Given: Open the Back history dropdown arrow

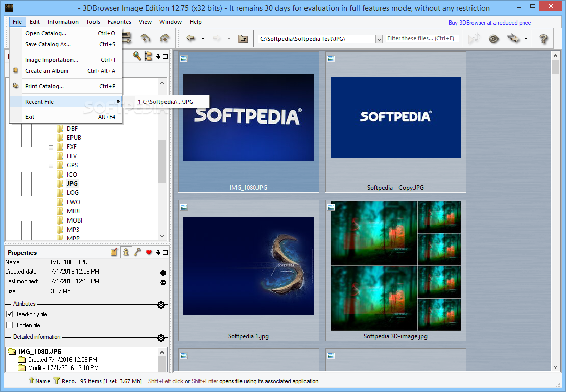Looking at the screenshot, I should [203, 39].
